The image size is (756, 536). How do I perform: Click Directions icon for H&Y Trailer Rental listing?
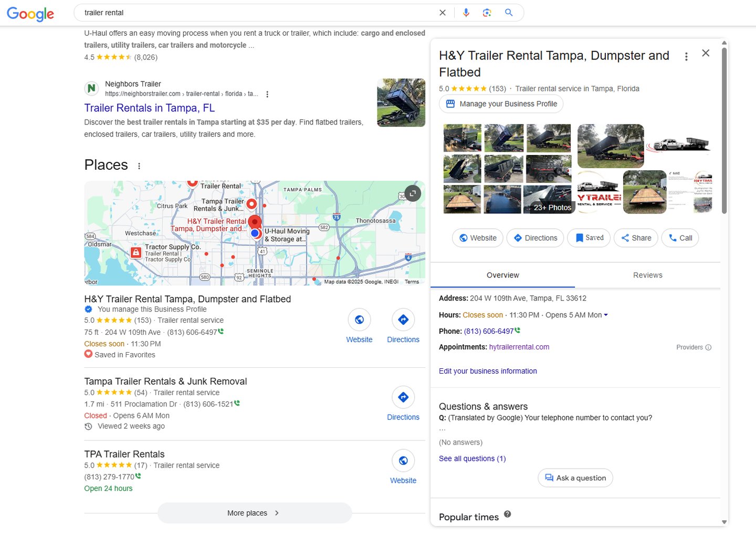(403, 319)
